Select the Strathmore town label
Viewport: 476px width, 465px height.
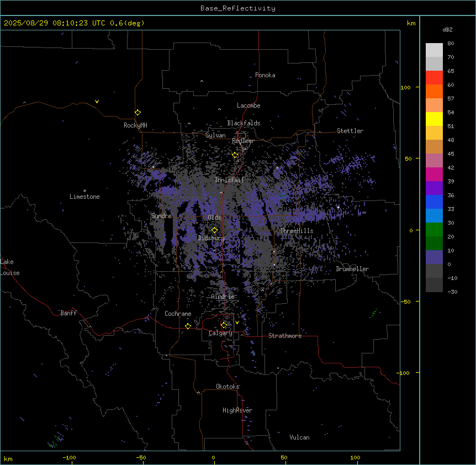tap(285, 336)
